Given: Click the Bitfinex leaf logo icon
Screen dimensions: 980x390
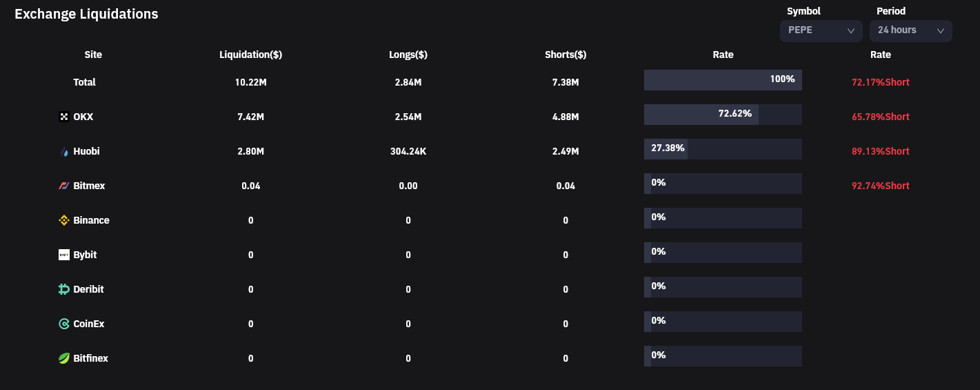Looking at the screenshot, I should 64,359.
